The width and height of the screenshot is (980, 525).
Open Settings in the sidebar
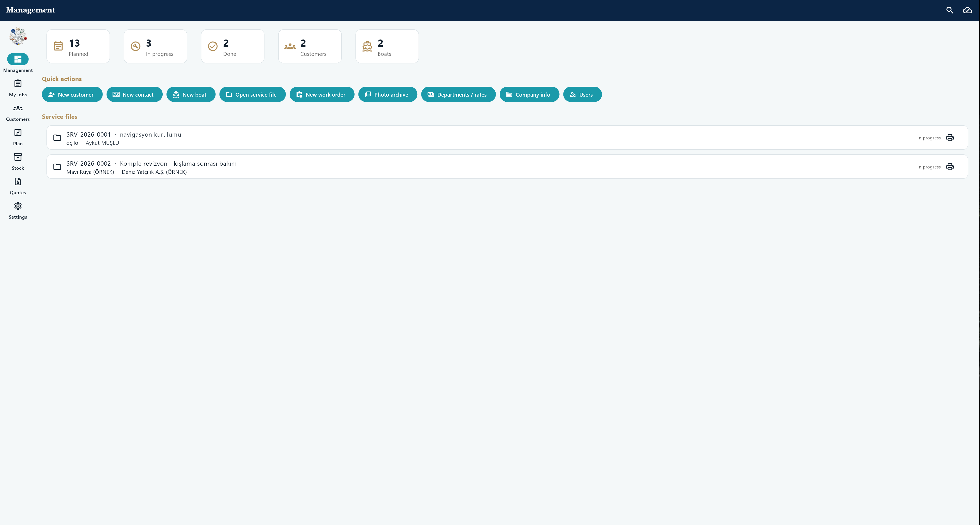(x=18, y=210)
